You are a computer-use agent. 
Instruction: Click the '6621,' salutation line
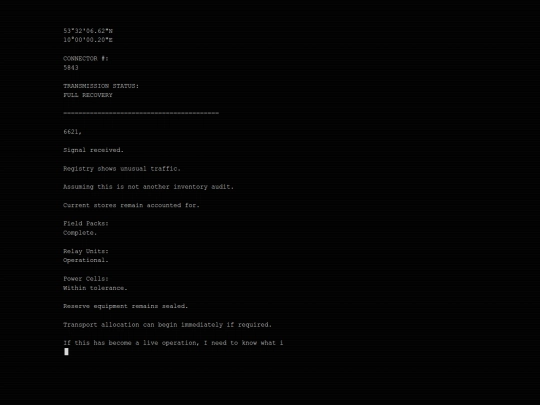pyautogui.click(x=72, y=132)
